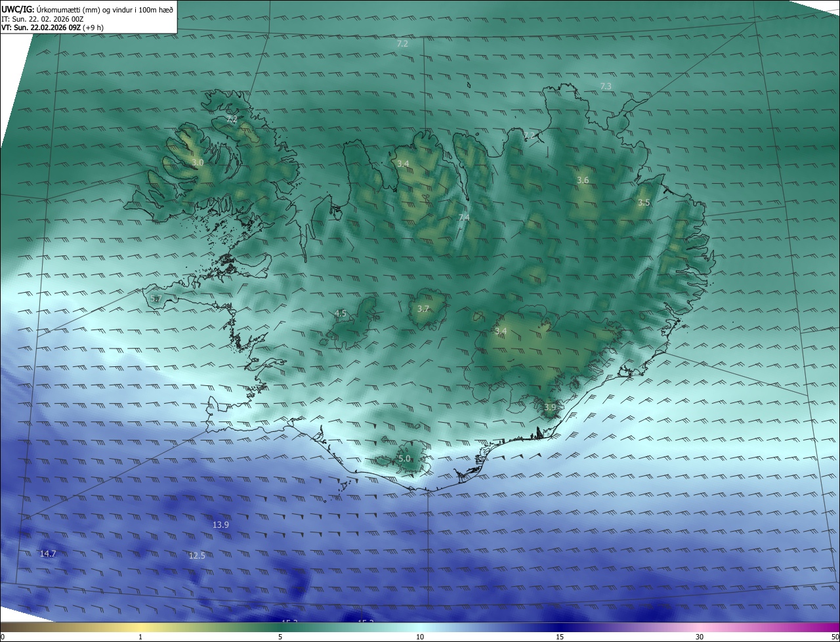Pick the dark green colorbar shade above tick 5
The image size is (840, 642).
point(280,627)
